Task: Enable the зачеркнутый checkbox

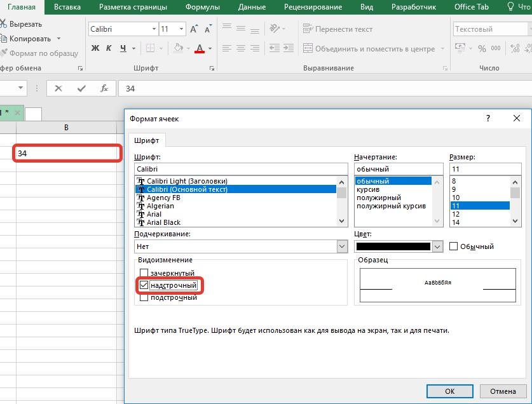Action: click(144, 274)
